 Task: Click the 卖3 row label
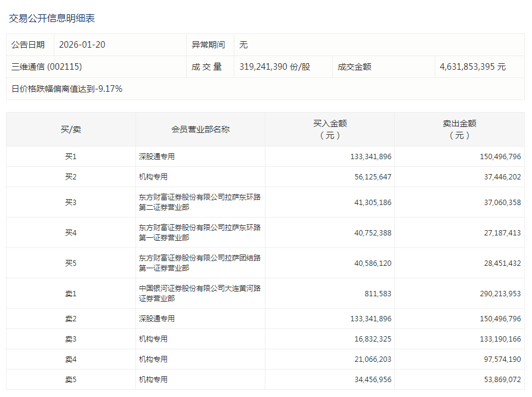tap(71, 339)
